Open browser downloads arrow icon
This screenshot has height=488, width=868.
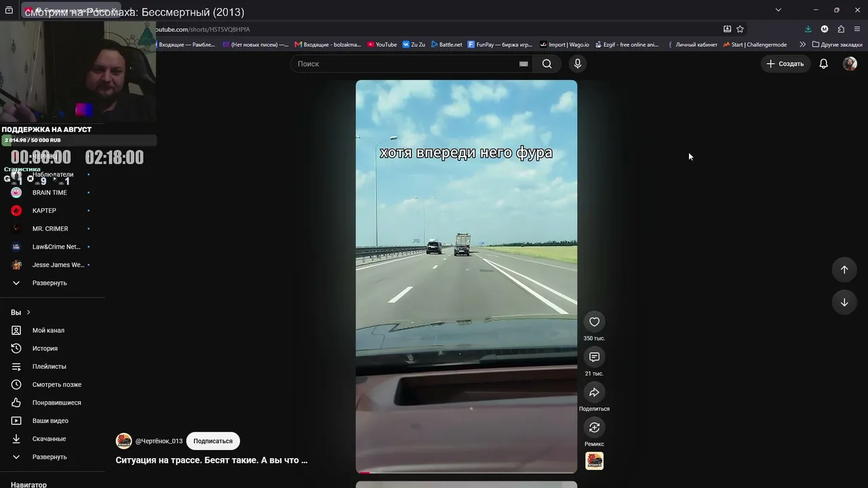pyautogui.click(x=808, y=29)
